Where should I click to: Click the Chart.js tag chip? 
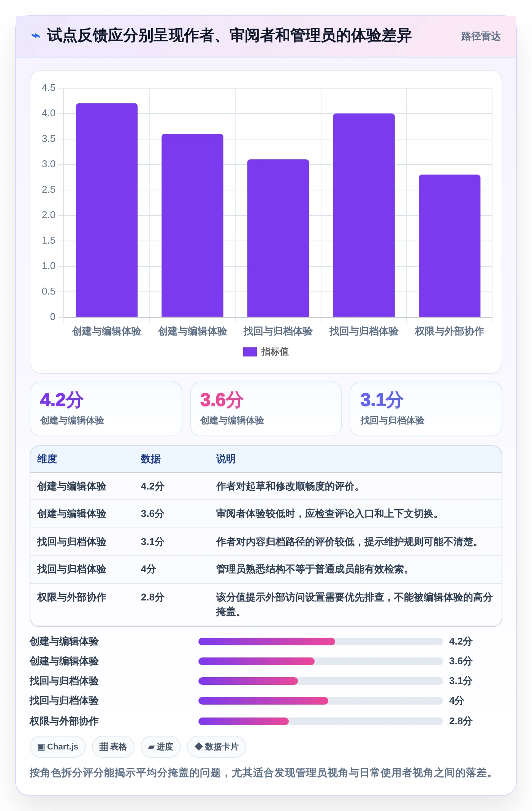(x=58, y=747)
